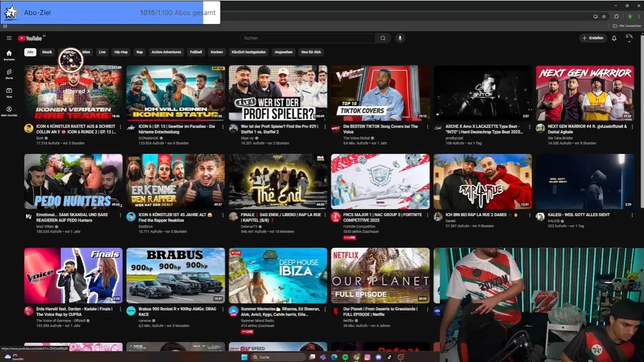
Task: Open TikTok from the taskbar
Action: 389,357
